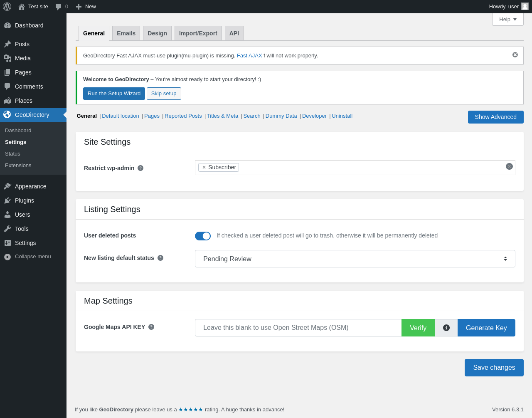Click the Settings sliders icon in sidebar
This screenshot has width=532, height=418.
click(x=7, y=243)
